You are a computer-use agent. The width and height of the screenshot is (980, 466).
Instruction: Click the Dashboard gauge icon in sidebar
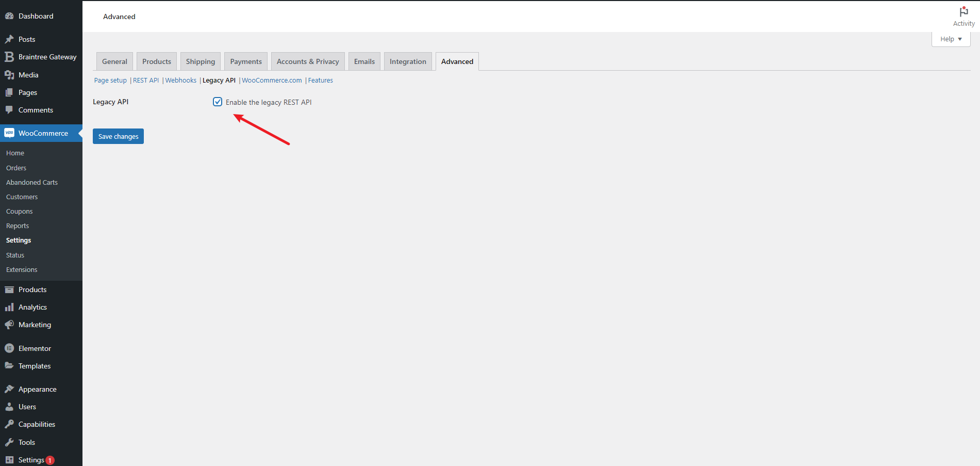point(9,16)
